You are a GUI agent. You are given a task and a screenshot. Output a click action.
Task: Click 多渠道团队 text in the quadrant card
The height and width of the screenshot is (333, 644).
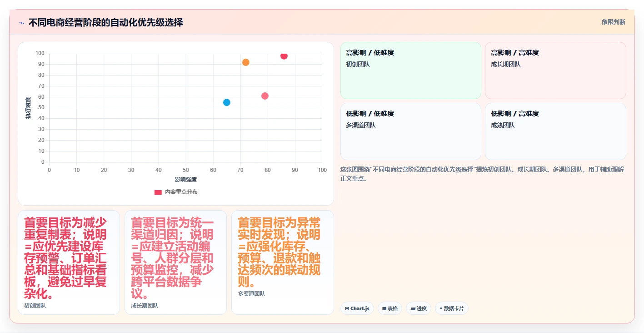click(361, 125)
